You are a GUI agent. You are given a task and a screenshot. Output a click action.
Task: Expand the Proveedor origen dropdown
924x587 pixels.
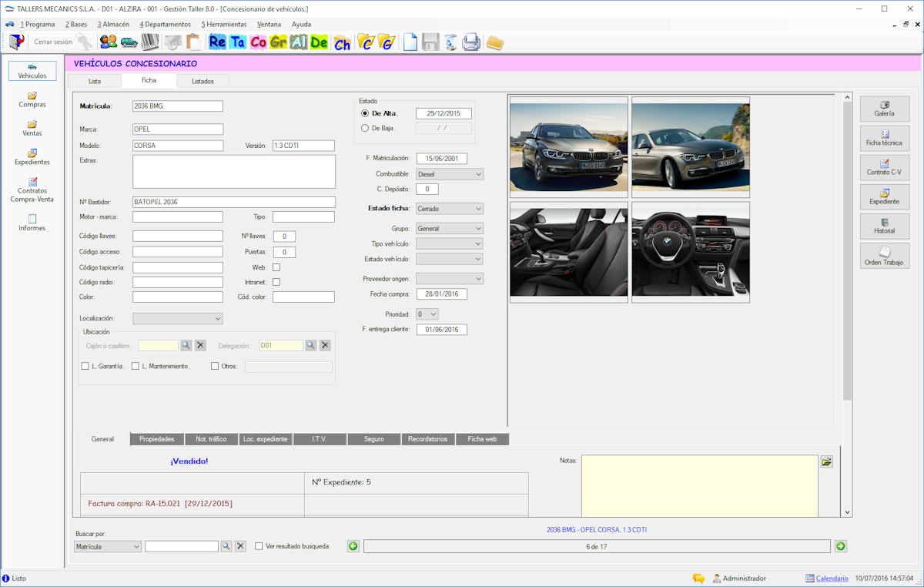478,278
